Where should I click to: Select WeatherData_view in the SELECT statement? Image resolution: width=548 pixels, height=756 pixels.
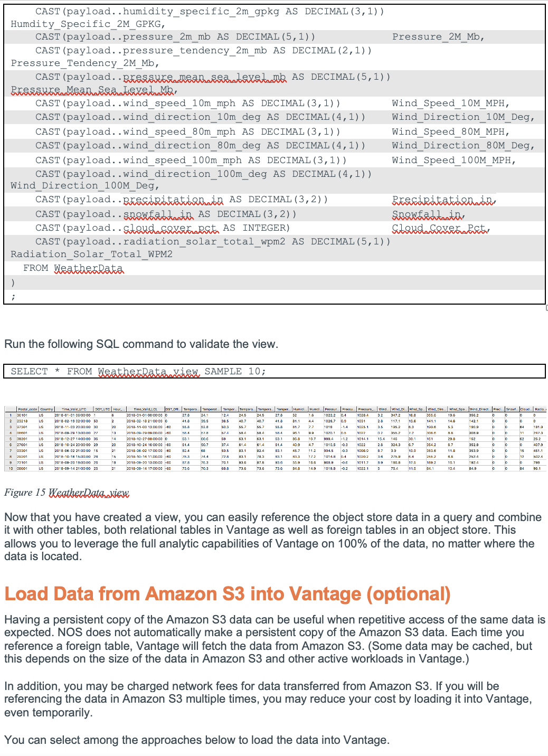point(148,371)
